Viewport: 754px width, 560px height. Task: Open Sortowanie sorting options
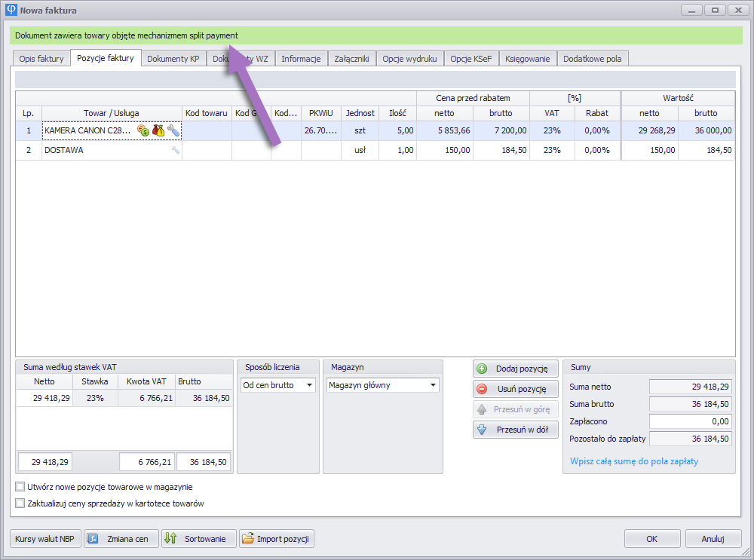pos(195,539)
